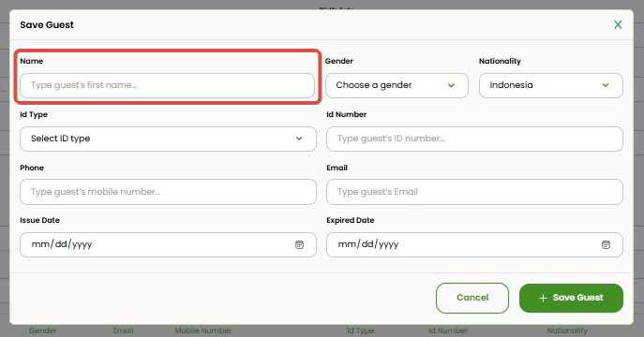Viewport: 644px width, 337px height.
Task: Click the guest's Email input field
Action: (474, 192)
